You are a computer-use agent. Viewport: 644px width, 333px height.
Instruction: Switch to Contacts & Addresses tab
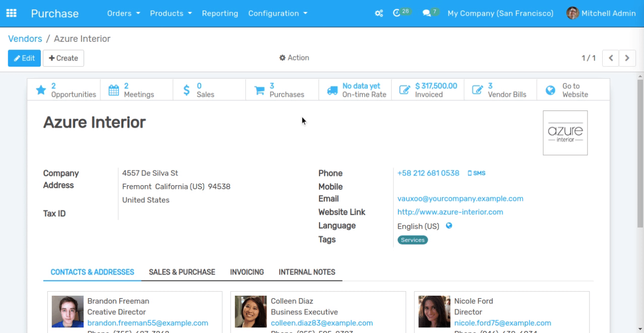pyautogui.click(x=93, y=272)
